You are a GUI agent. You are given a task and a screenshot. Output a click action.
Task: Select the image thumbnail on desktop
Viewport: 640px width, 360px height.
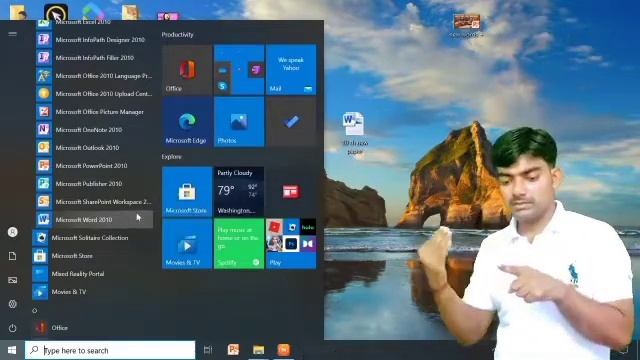pyautogui.click(x=467, y=24)
